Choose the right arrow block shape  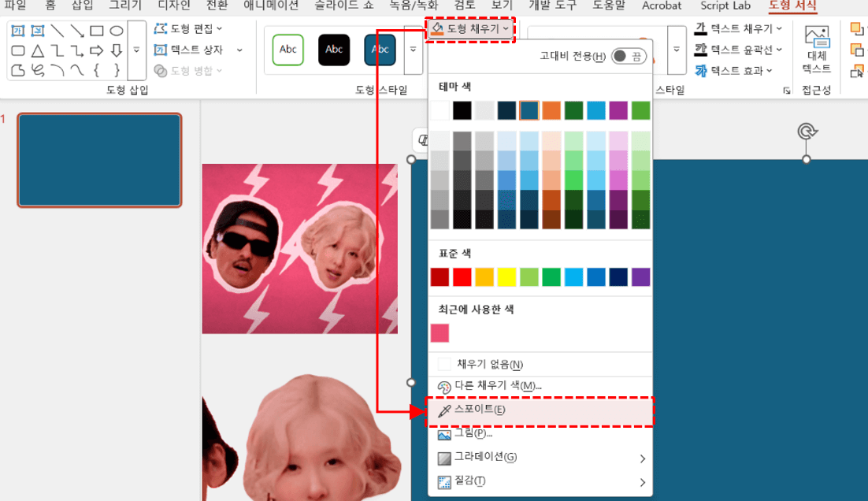96,51
